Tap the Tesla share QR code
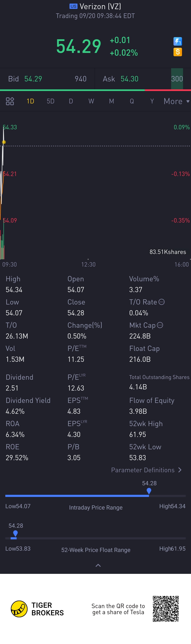The image size is (191, 644). (166, 609)
